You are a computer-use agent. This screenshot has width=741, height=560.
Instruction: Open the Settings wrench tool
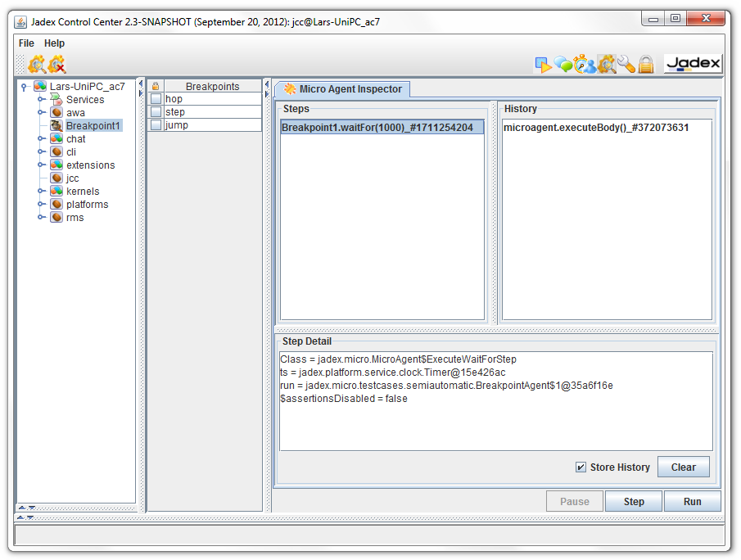point(624,63)
